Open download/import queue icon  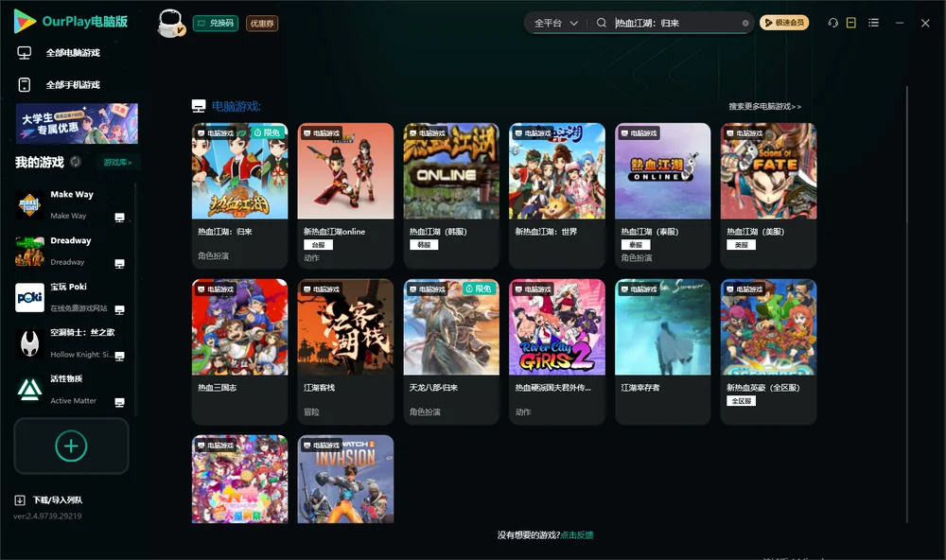point(20,499)
